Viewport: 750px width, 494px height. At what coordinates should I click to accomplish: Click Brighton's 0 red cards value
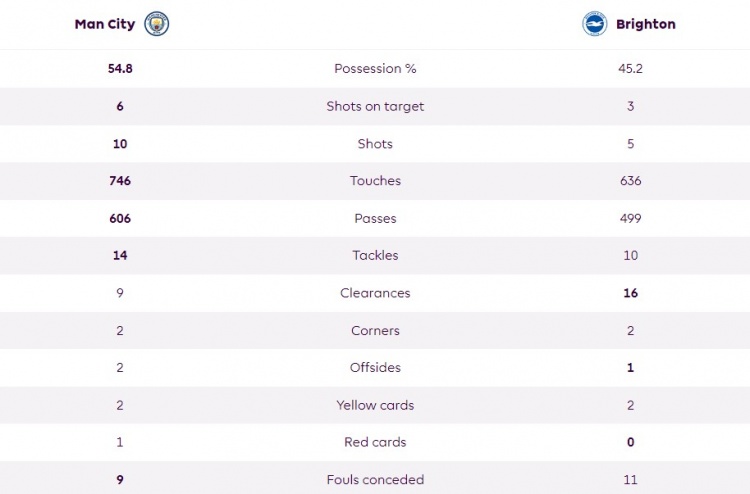(630, 442)
